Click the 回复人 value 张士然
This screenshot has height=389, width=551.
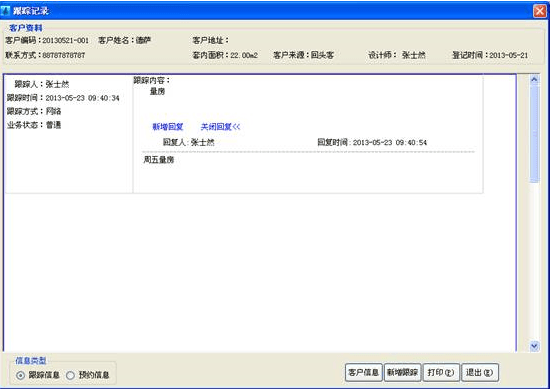(202, 143)
